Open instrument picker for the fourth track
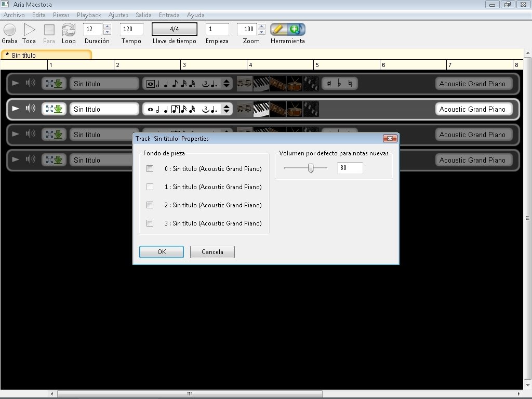Image resolution: width=532 pixels, height=399 pixels. pyautogui.click(x=474, y=160)
